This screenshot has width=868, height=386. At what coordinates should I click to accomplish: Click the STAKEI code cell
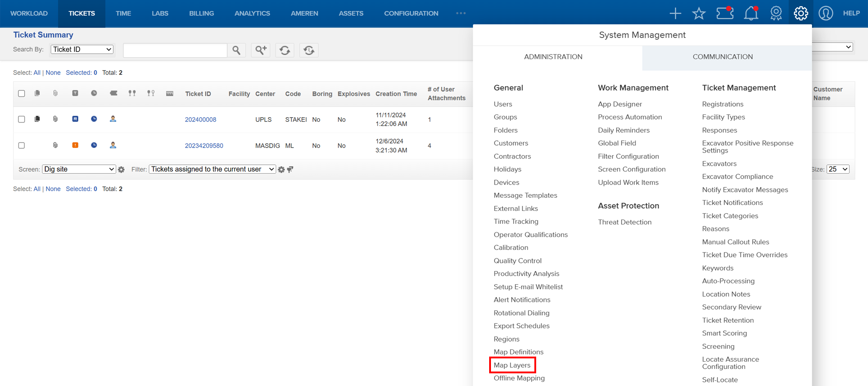(296, 119)
